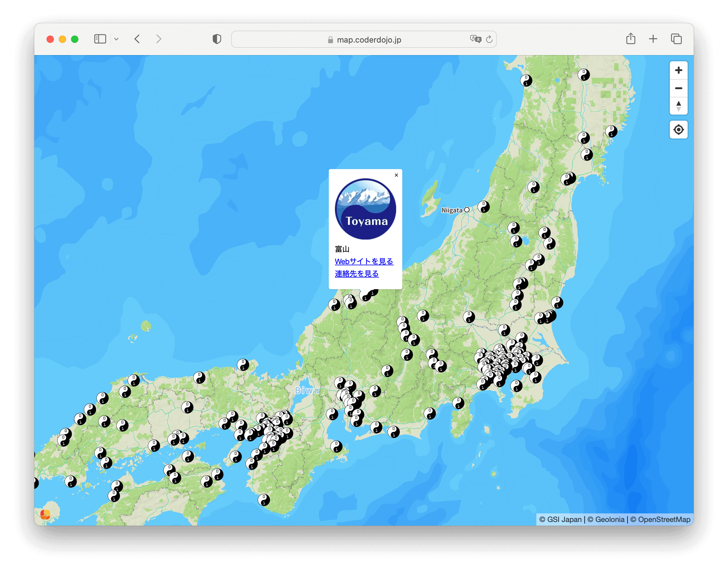The width and height of the screenshot is (728, 571).
Task: Toggle the Safari sidebar
Action: (100, 39)
